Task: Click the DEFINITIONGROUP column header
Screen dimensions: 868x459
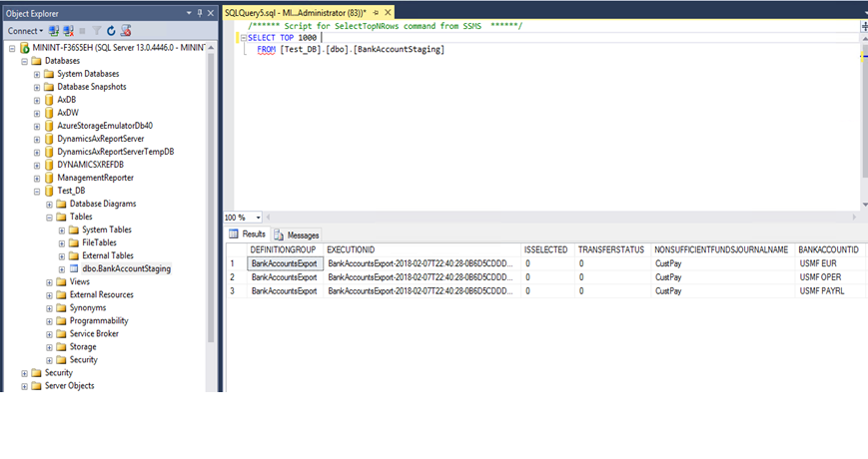Action: click(x=283, y=250)
